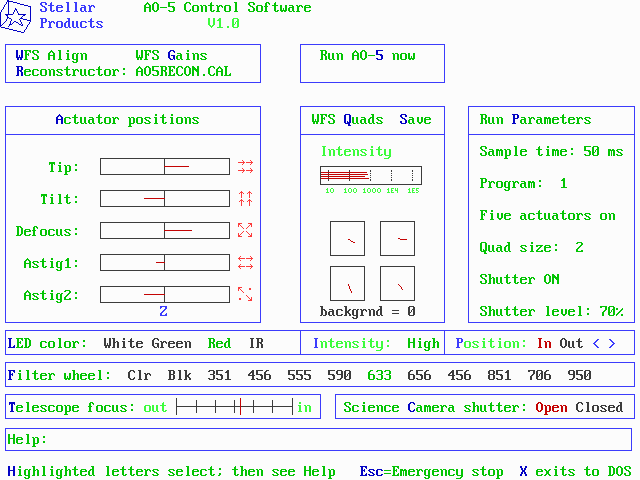The width and height of the screenshot is (640, 480).
Task: Click the bottom-right WFS quad cell
Action: click(x=398, y=284)
